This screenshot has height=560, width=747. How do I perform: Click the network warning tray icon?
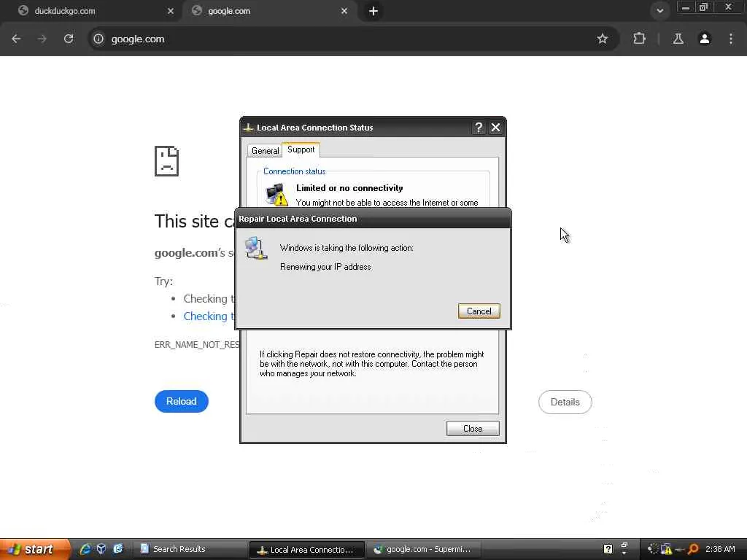666,549
